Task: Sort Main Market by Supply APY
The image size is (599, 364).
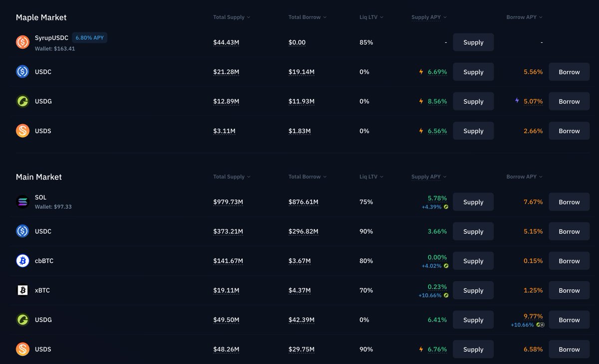Action: (429, 177)
